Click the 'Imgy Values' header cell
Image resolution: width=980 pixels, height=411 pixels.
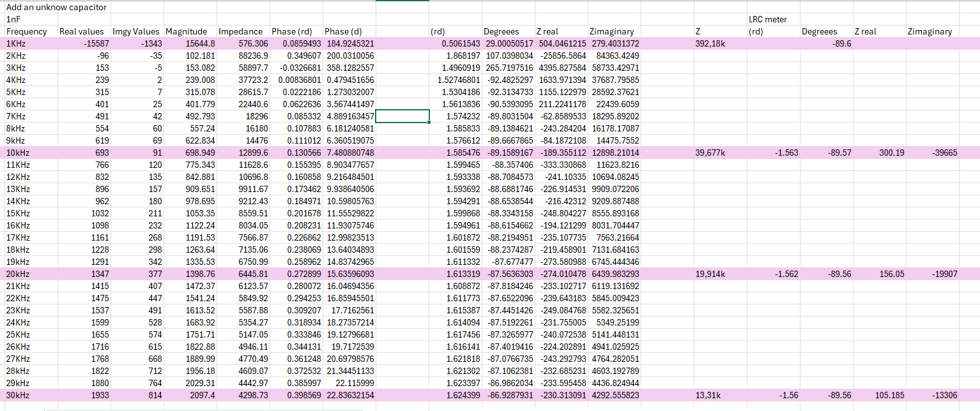pos(136,31)
